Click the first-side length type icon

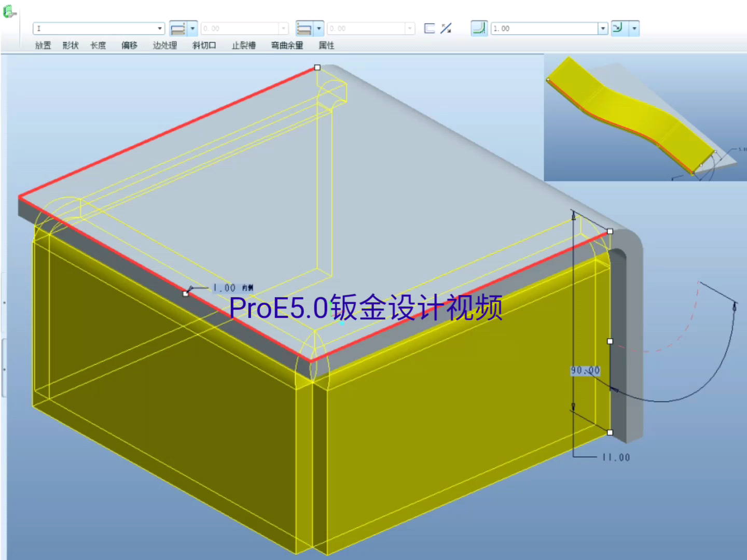(x=178, y=29)
